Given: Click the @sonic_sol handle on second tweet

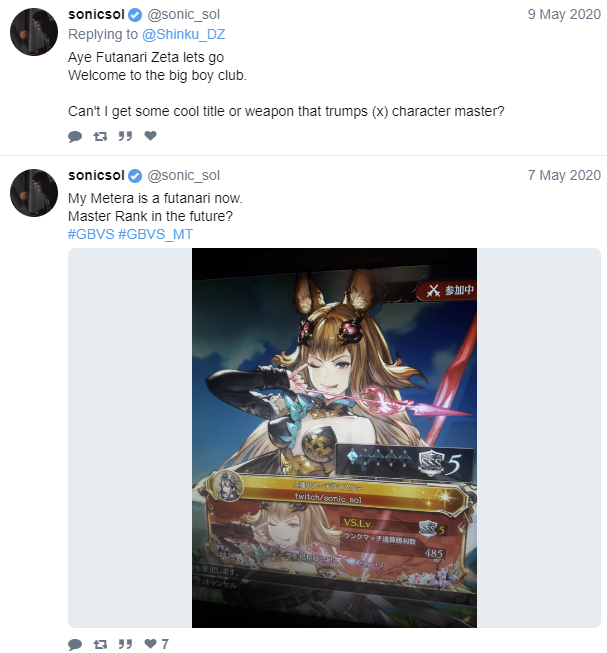Looking at the screenshot, I should click(x=183, y=176).
